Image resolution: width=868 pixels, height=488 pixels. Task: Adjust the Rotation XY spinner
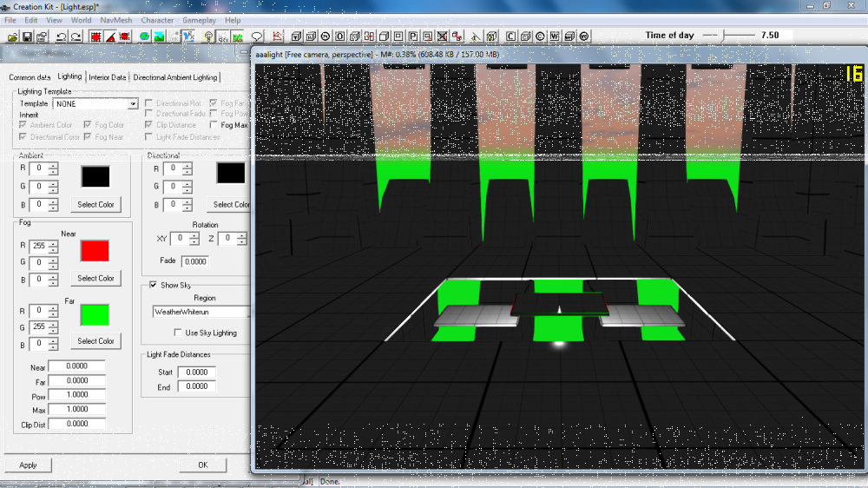pos(194,239)
